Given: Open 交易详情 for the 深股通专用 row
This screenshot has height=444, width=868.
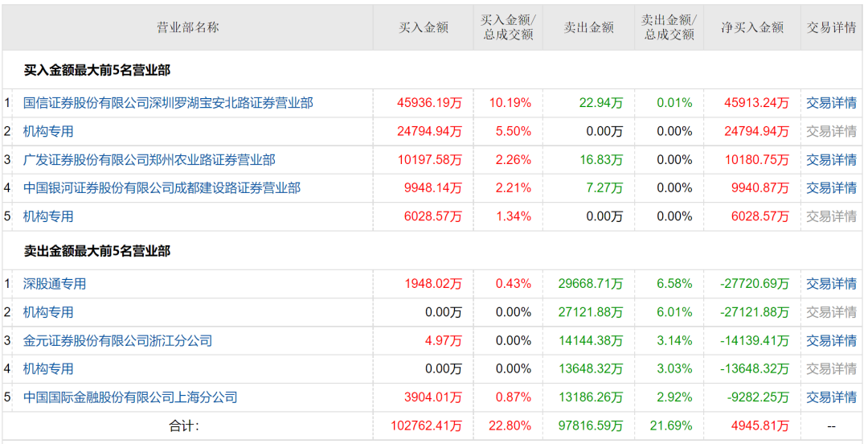Looking at the screenshot, I should pos(831,284).
